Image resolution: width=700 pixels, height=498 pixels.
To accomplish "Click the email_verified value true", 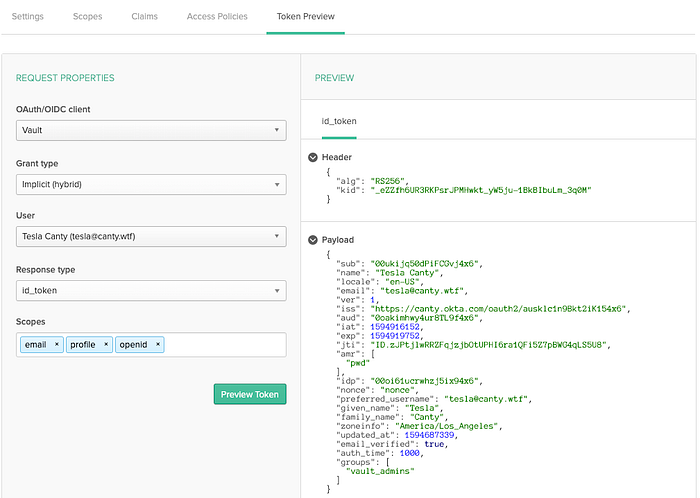I will point(434,444).
